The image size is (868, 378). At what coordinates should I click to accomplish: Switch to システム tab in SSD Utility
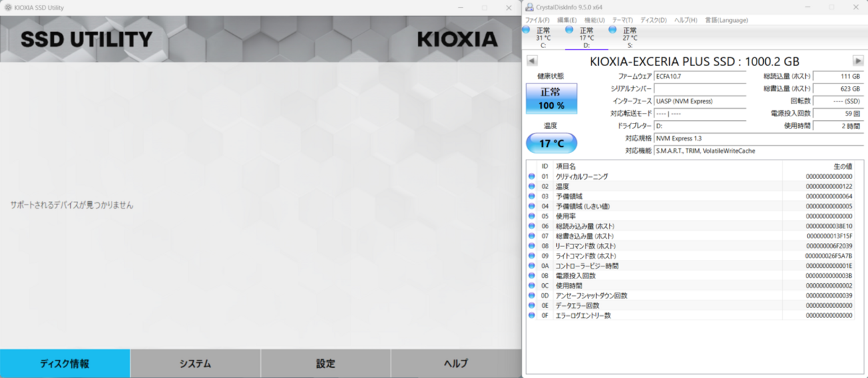195,363
